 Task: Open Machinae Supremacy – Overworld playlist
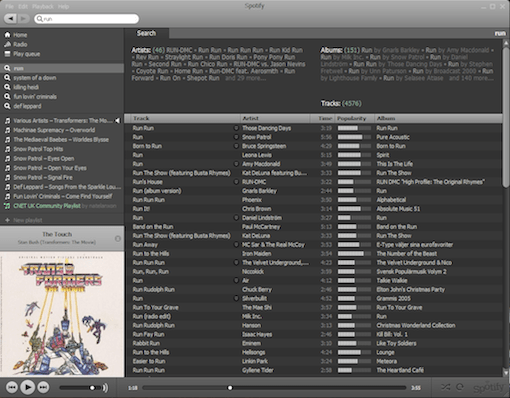pyautogui.click(x=54, y=130)
